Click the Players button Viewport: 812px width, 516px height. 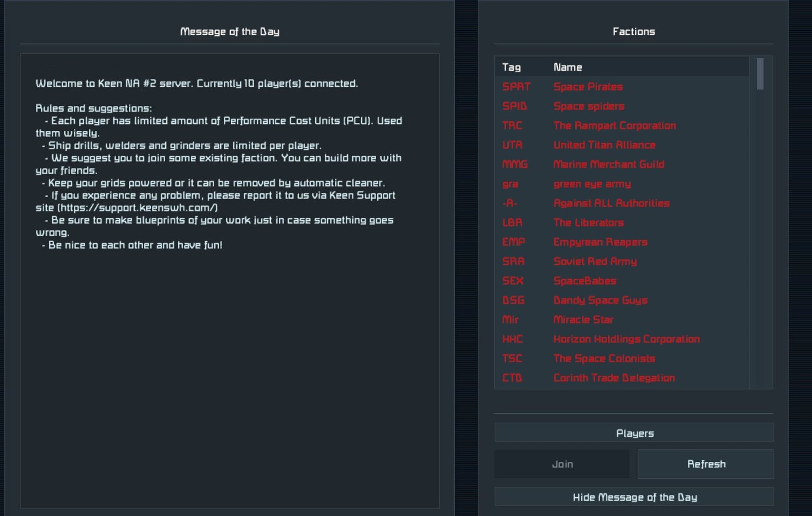click(634, 433)
